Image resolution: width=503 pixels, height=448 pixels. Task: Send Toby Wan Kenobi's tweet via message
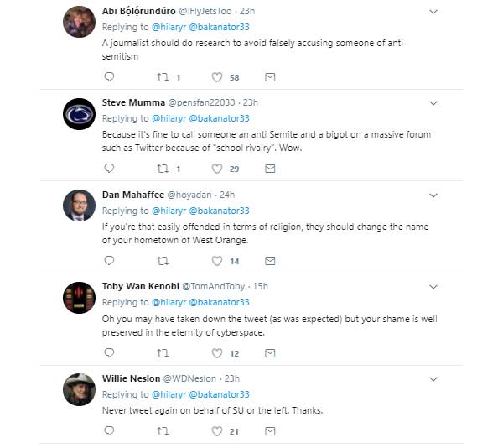[x=270, y=353]
